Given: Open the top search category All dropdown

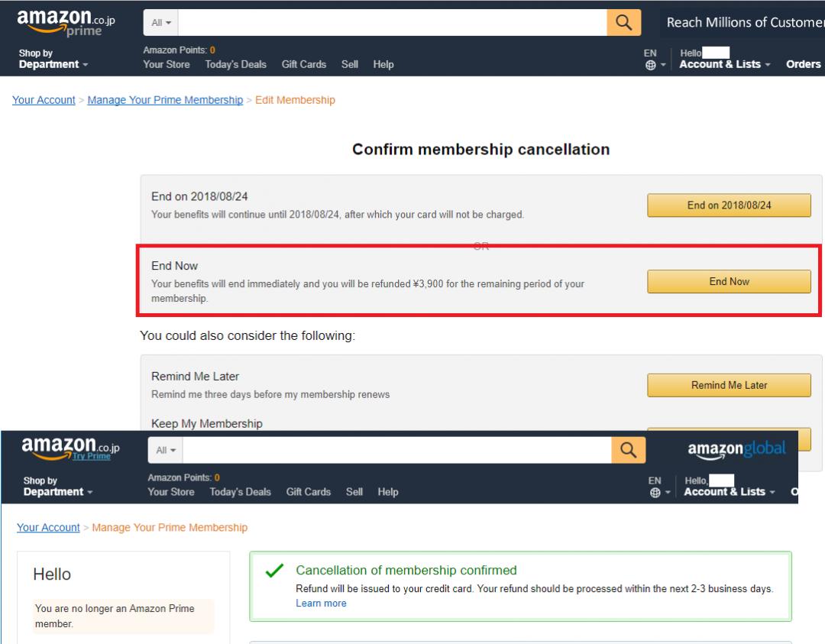Looking at the screenshot, I should click(160, 23).
